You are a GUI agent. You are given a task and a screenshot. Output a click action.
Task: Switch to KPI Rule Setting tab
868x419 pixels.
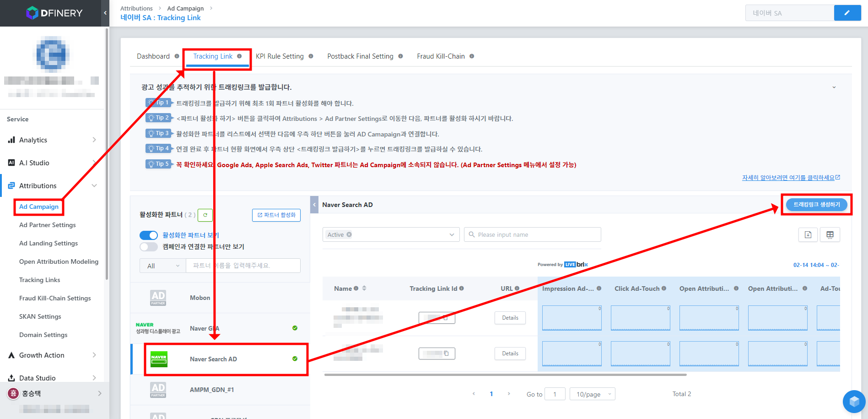point(280,56)
